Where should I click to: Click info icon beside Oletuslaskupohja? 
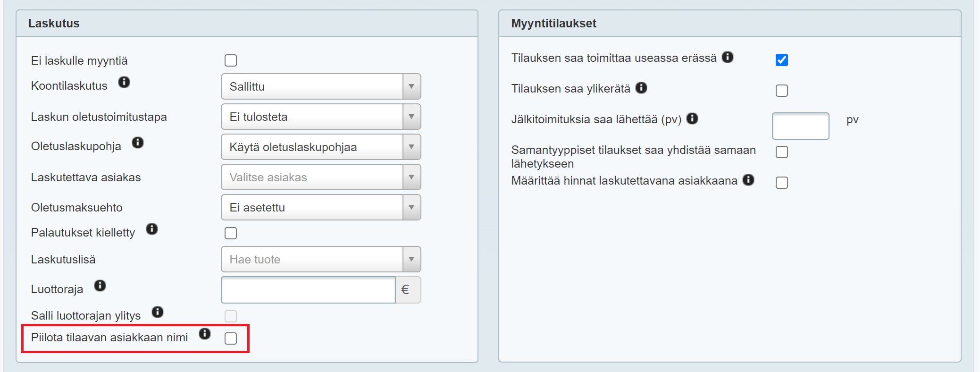click(x=138, y=143)
